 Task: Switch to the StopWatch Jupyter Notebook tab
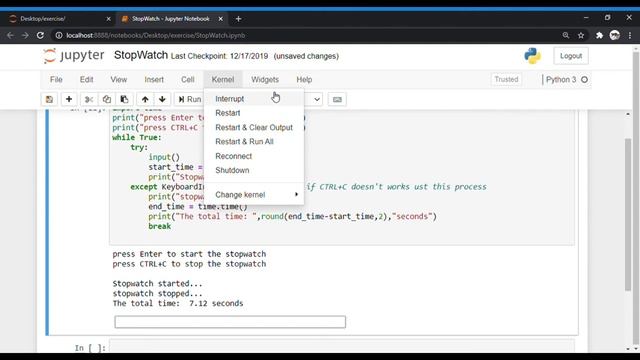(x=171, y=19)
